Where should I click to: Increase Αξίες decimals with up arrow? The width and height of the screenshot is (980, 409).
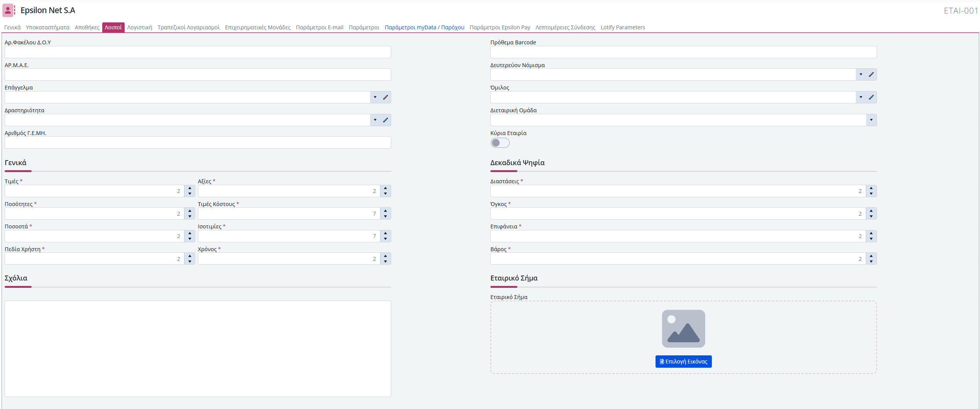coord(385,188)
